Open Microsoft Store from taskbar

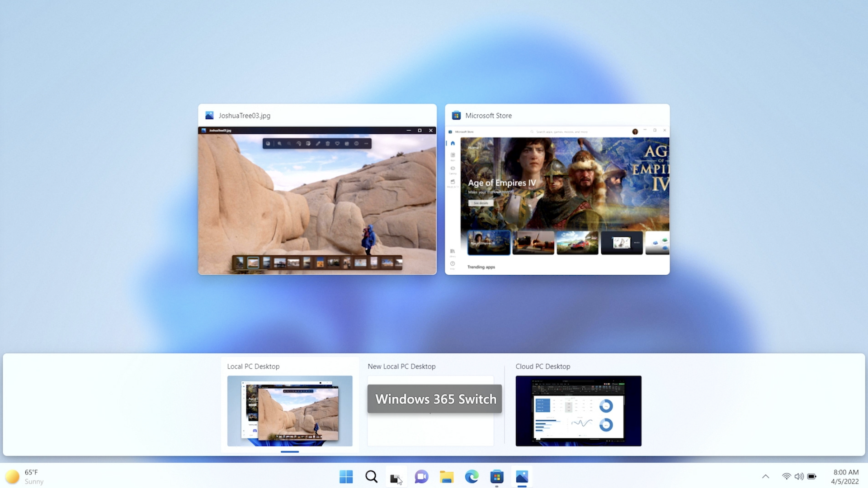pos(497,477)
